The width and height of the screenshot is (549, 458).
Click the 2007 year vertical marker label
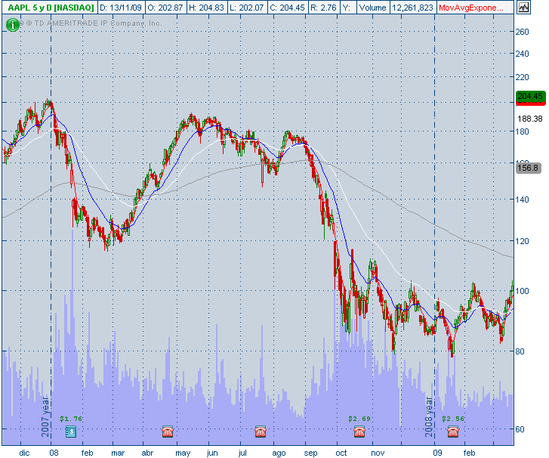point(46,417)
